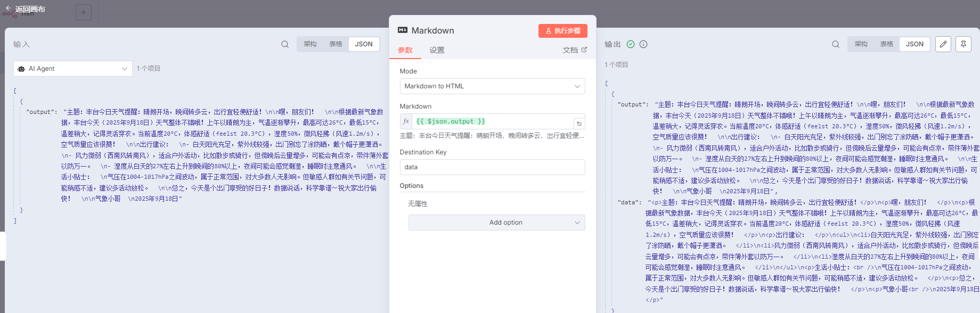Switch input view to 架构
Screen dimensions: 980x313
(x=310, y=44)
